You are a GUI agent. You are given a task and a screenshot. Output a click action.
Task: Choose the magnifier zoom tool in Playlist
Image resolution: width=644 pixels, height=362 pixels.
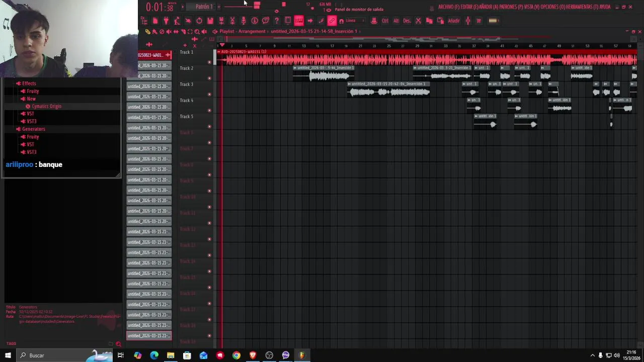click(197, 31)
